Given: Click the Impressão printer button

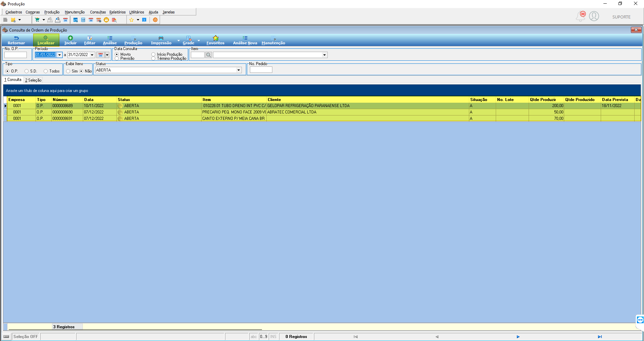Looking at the screenshot, I should (161, 40).
